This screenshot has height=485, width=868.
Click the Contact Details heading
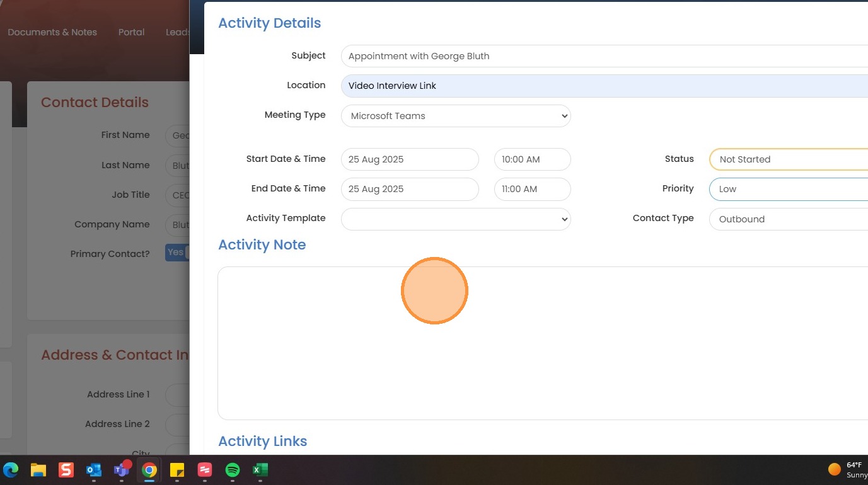95,103
